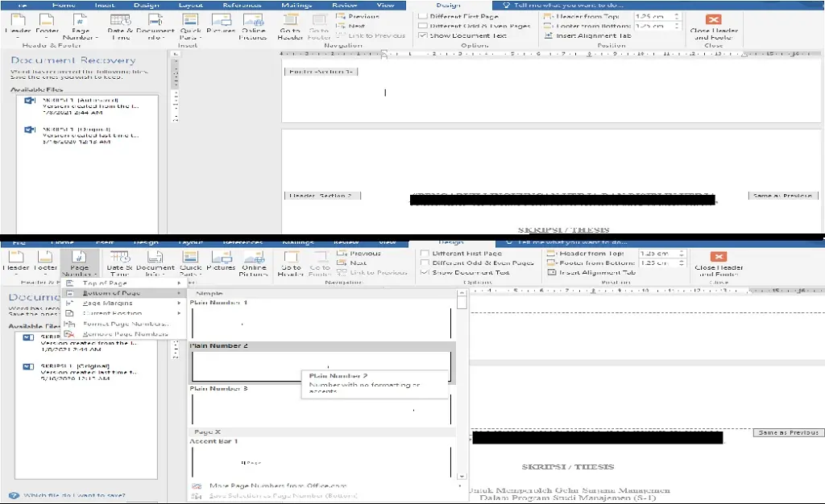Click Link to Previous in upper window
This screenshot has height=504, width=825.
(x=371, y=35)
